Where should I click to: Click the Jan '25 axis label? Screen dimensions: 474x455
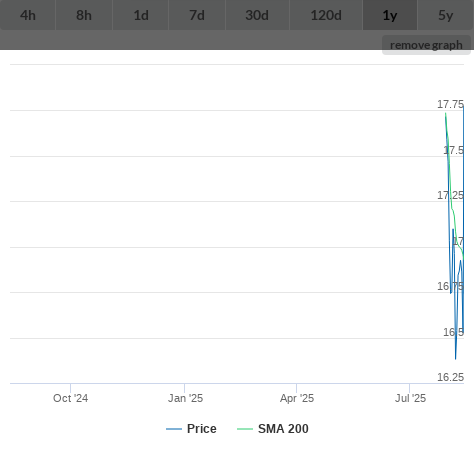tap(185, 398)
